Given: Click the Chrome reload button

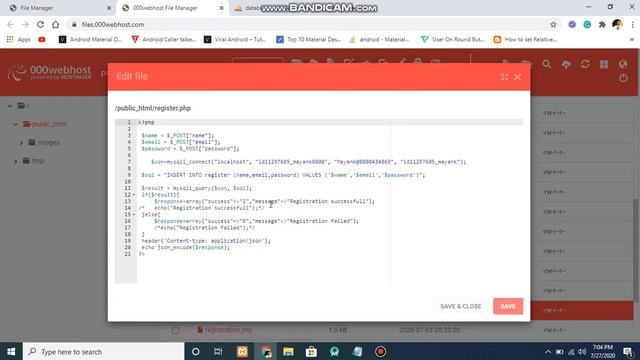Looking at the screenshot, I should (40, 24).
